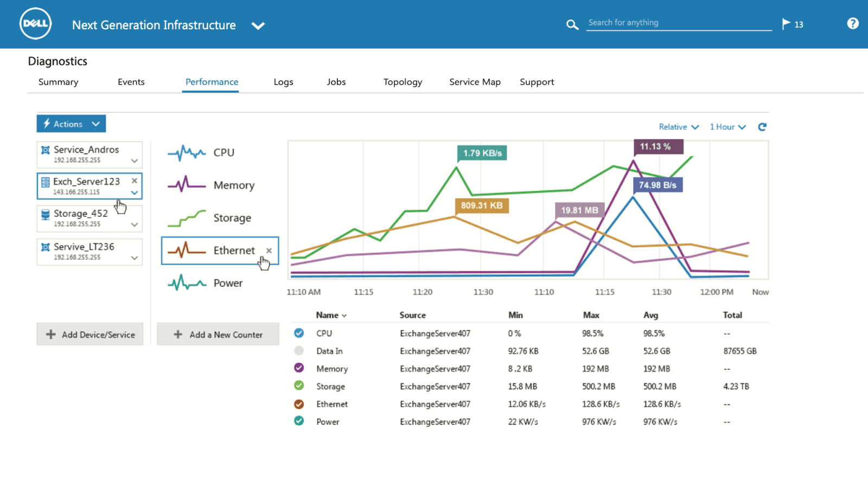
Task: Select the Power counter icon
Action: point(187,283)
